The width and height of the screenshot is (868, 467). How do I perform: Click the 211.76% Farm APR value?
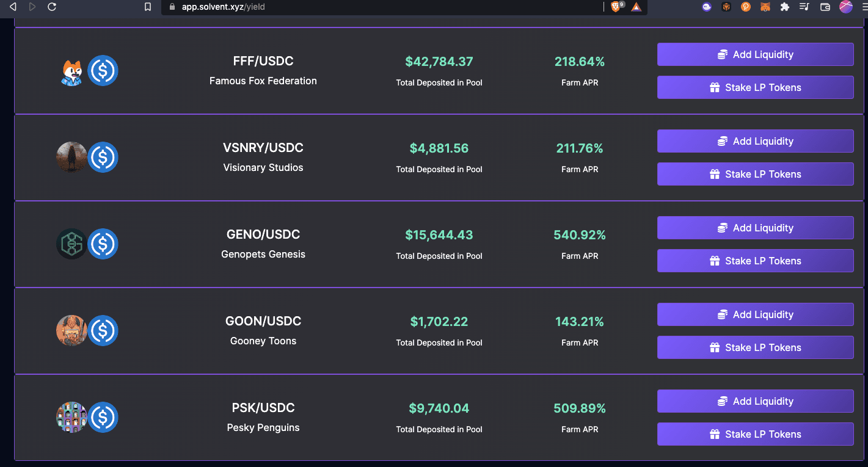pos(580,148)
